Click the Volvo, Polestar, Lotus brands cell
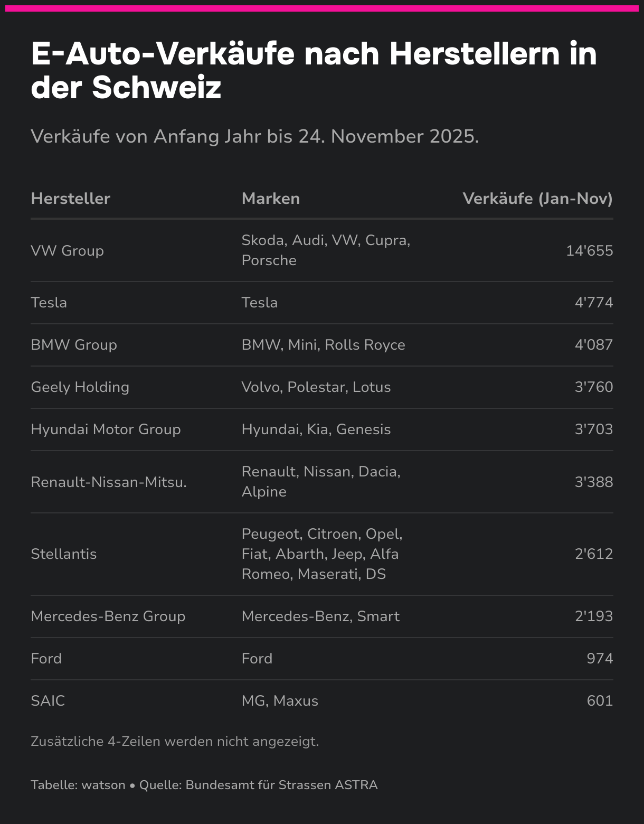 (x=316, y=387)
